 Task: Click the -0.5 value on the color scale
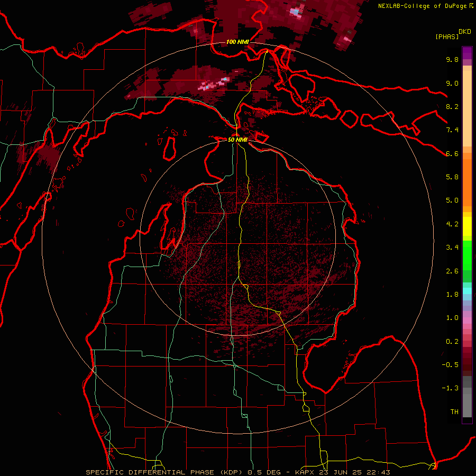tap(450, 365)
